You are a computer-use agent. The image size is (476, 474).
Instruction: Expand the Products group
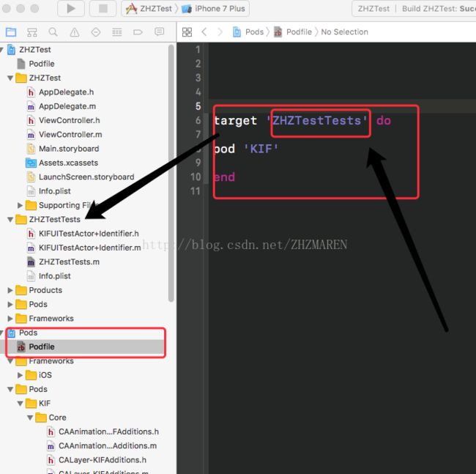(x=10, y=290)
